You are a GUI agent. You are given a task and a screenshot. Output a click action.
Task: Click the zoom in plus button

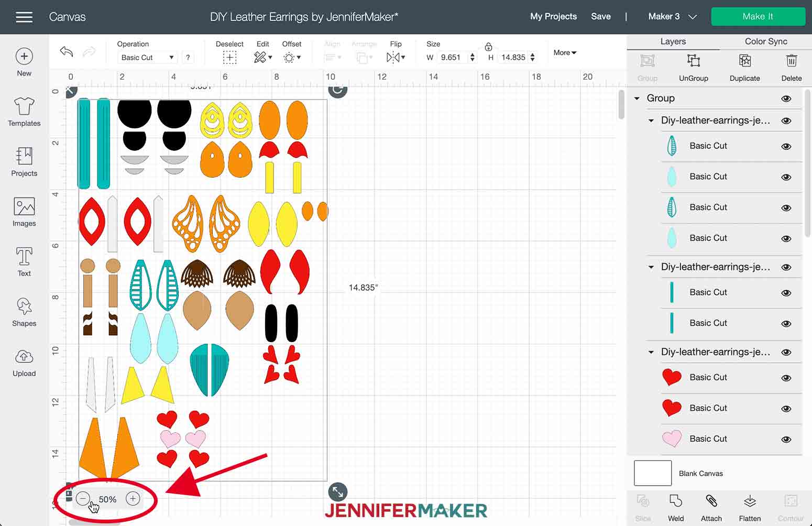coord(133,499)
